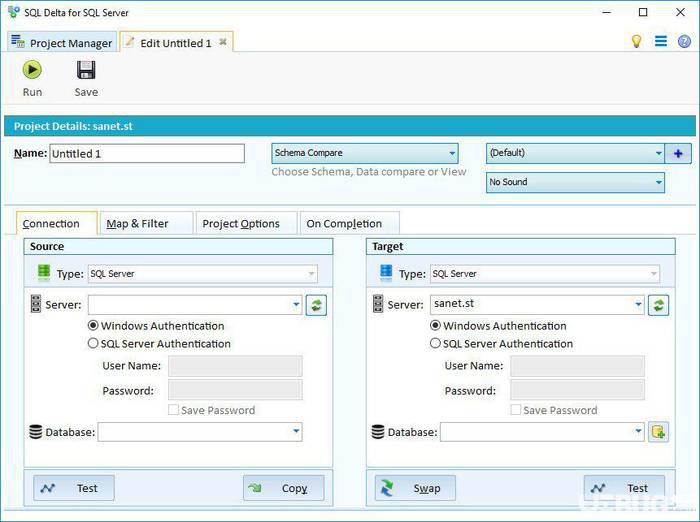
Task: Click the Source User Name field
Action: (235, 366)
